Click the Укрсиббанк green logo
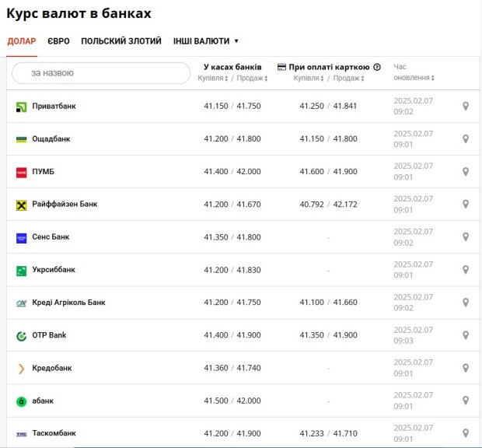The height and width of the screenshot is (448, 482). 21,271
